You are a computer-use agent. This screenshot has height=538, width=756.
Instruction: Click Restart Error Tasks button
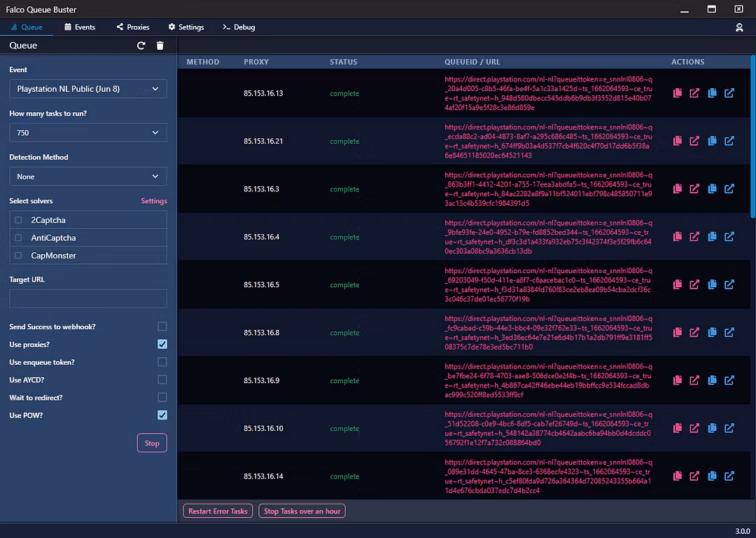tap(218, 511)
